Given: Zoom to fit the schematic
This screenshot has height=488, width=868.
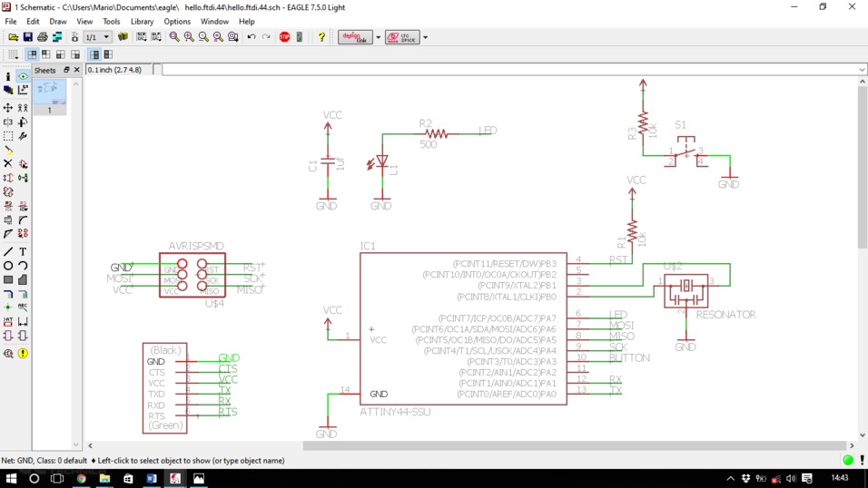Looking at the screenshot, I should (x=174, y=37).
